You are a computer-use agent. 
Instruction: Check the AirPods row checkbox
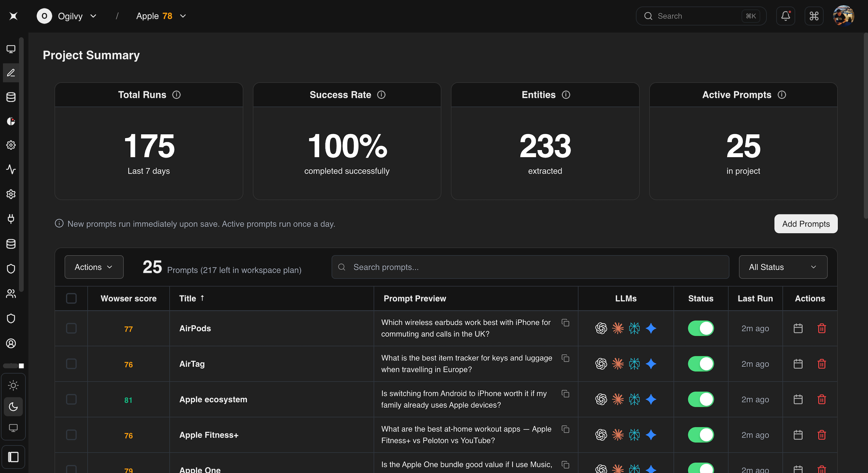(x=71, y=328)
